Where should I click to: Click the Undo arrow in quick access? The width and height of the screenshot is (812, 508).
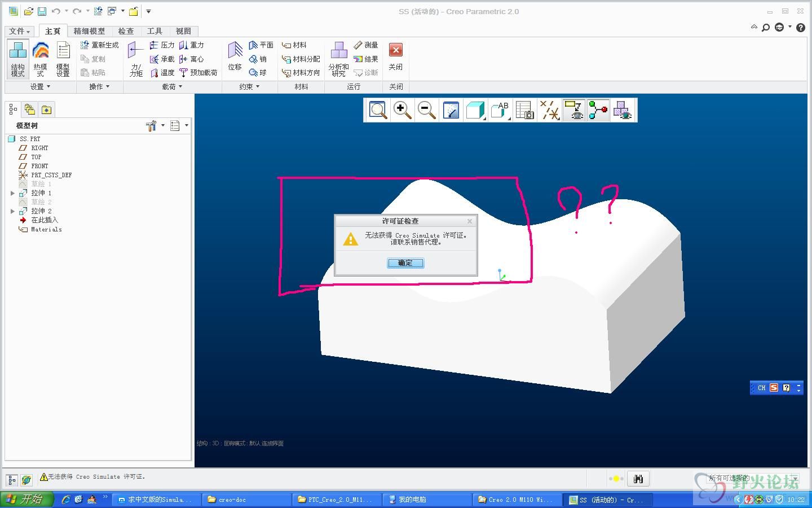(x=55, y=11)
